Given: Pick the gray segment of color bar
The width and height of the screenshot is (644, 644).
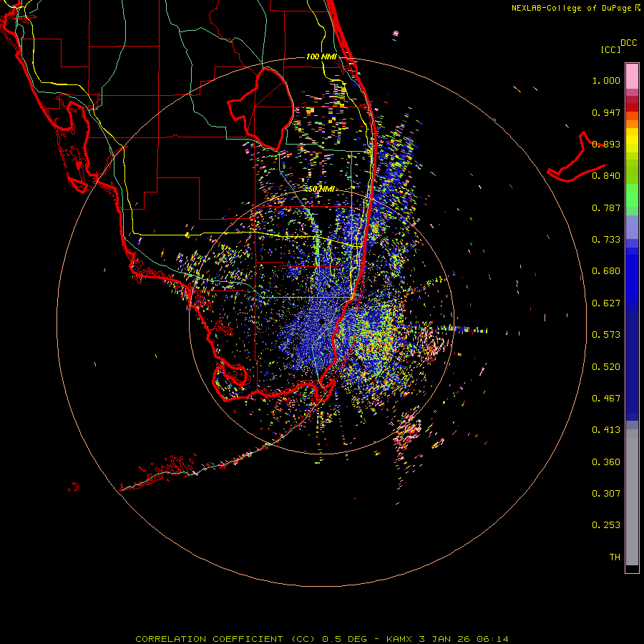Looking at the screenshot, I should coord(632,497).
